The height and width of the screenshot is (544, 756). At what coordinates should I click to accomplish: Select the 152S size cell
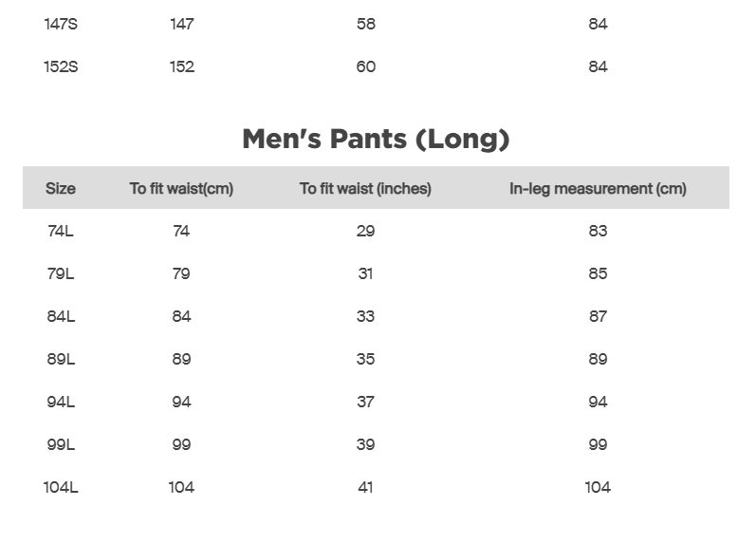(61, 66)
